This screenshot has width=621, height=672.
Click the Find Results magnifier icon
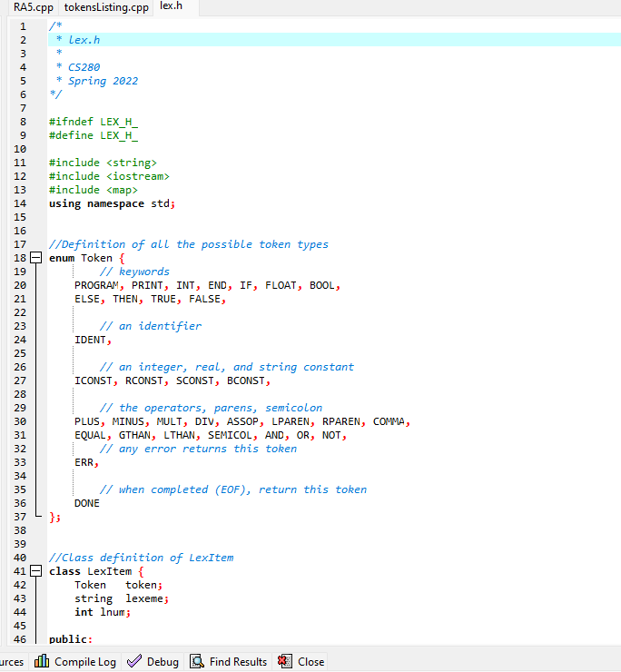coord(197,661)
